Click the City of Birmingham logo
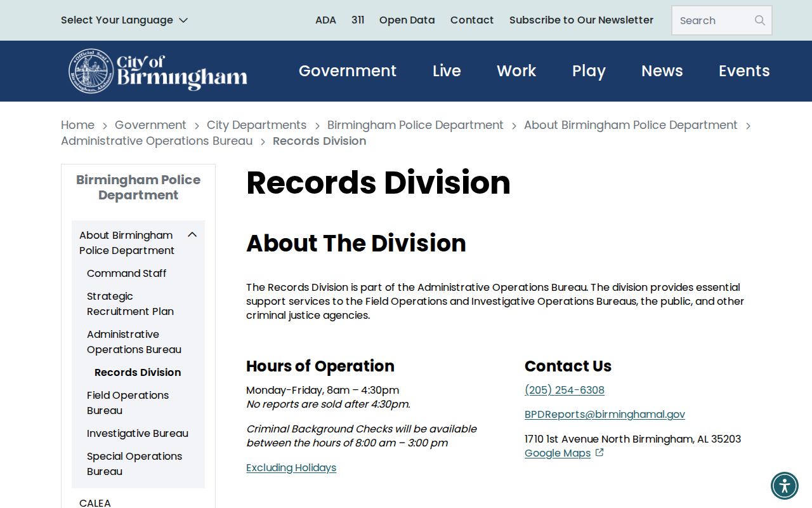This screenshot has height=508, width=812. (x=158, y=71)
